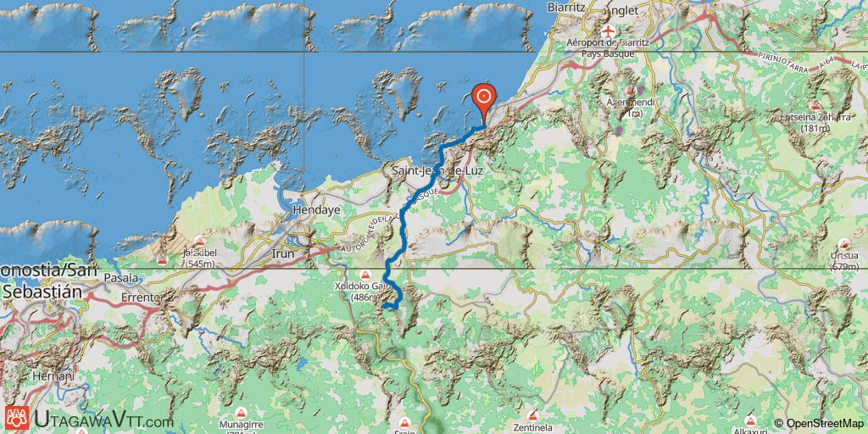The height and width of the screenshot is (434, 868).
Task: Open the UtagawaVTT red logo icon
Action: [x=17, y=418]
